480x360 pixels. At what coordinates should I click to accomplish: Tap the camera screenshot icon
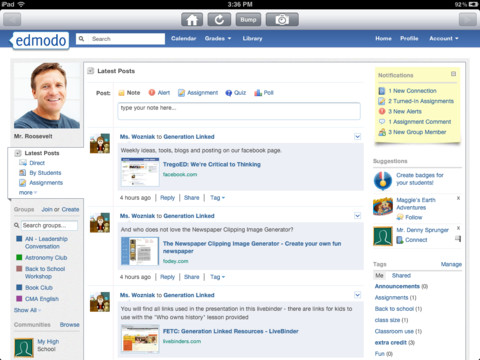[x=282, y=20]
